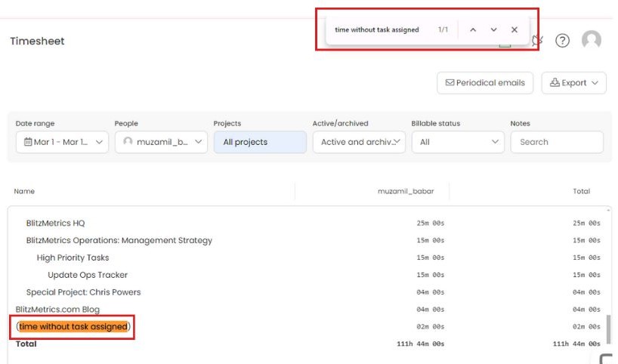The height and width of the screenshot is (364, 618).
Task: Expand the Export dropdown menu
Action: (x=573, y=83)
